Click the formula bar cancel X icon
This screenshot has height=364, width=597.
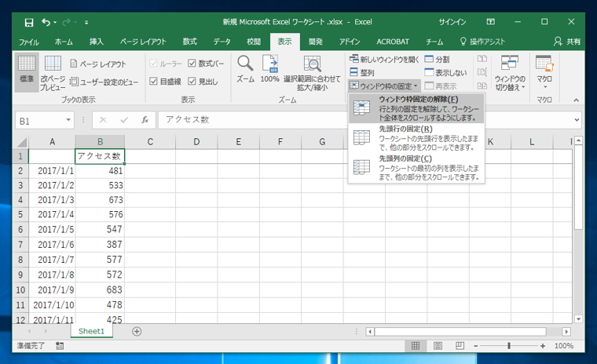[103, 120]
